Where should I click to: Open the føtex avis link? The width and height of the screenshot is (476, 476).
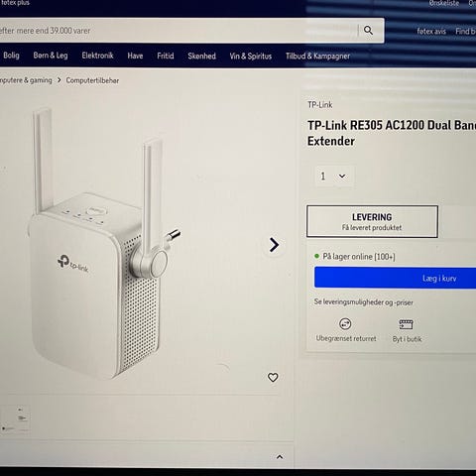pos(431,32)
